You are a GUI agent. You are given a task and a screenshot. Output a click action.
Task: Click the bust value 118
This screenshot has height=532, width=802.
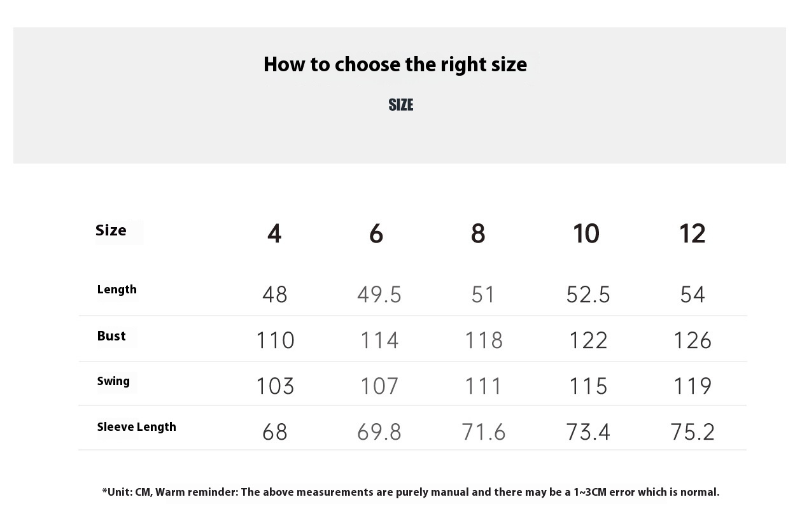[484, 340]
